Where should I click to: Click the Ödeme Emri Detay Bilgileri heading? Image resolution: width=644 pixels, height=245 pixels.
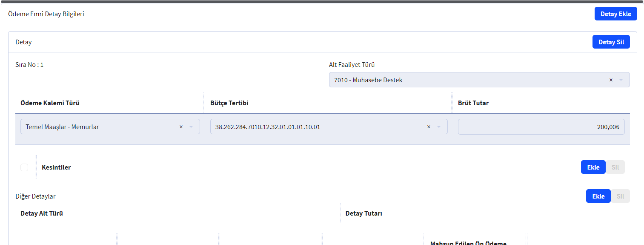click(x=46, y=14)
